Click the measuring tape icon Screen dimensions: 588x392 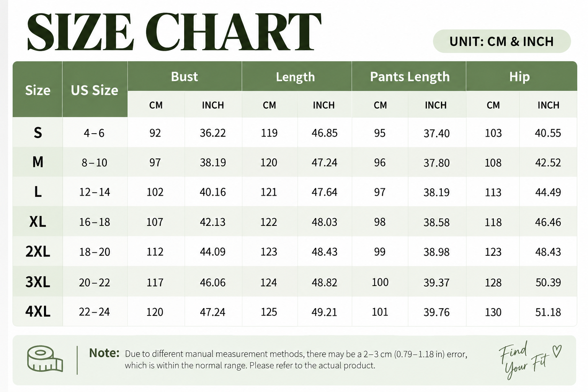45,359
